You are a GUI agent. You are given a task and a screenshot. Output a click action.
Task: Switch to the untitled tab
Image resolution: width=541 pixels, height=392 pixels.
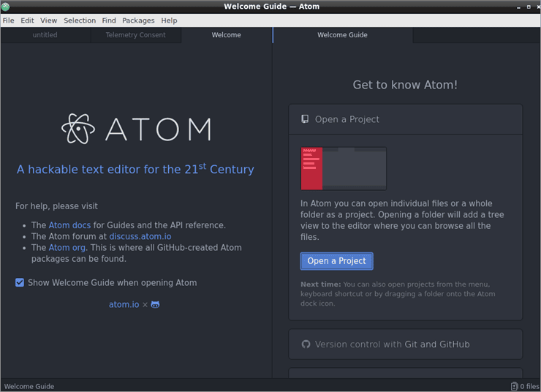coord(45,35)
